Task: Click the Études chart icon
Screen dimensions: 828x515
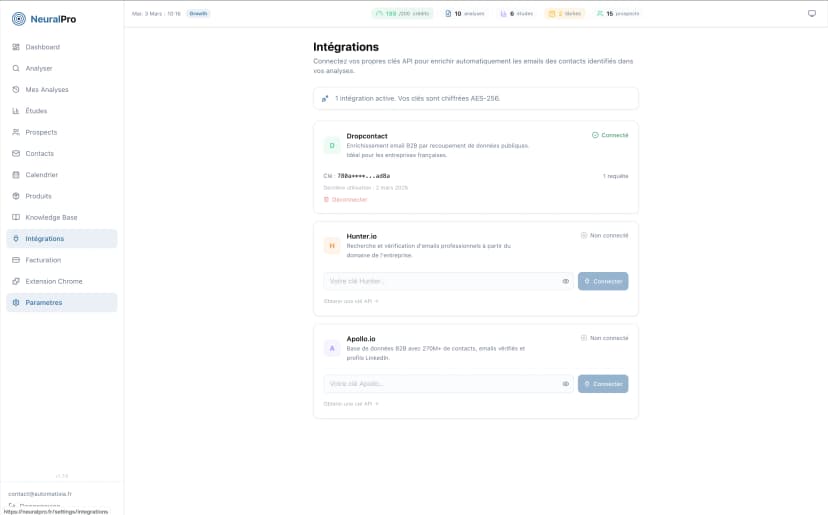Action: pyautogui.click(x=16, y=111)
